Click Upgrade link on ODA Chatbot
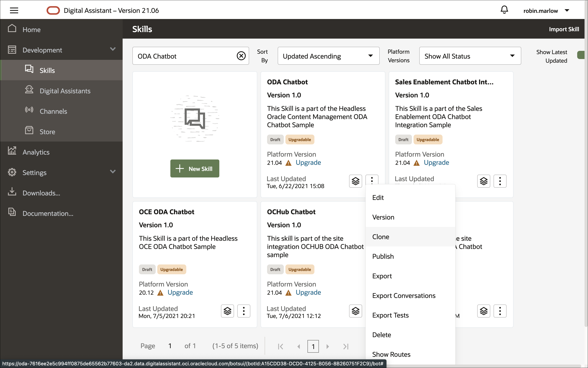 click(308, 162)
